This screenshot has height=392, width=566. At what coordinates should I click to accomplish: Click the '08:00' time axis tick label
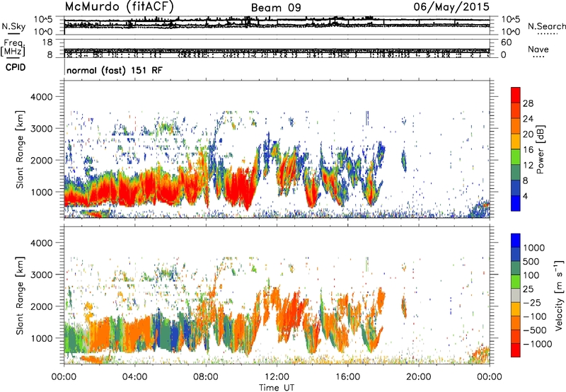pos(205,377)
